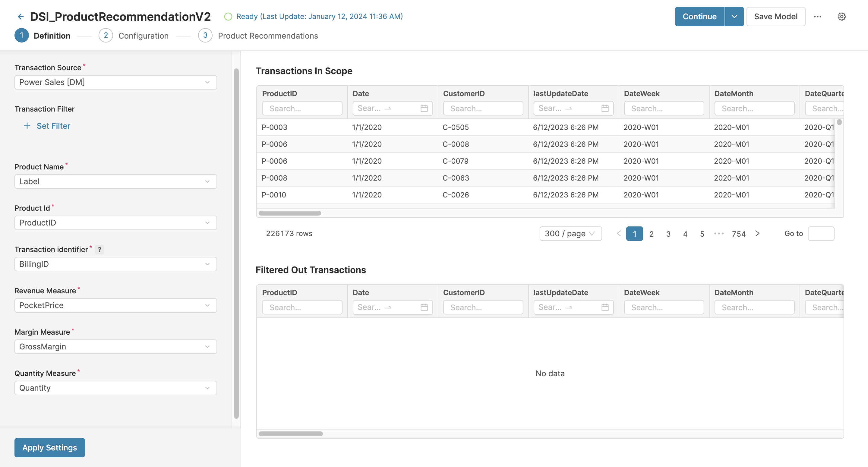Click the next page arrow in pagination

(757, 233)
